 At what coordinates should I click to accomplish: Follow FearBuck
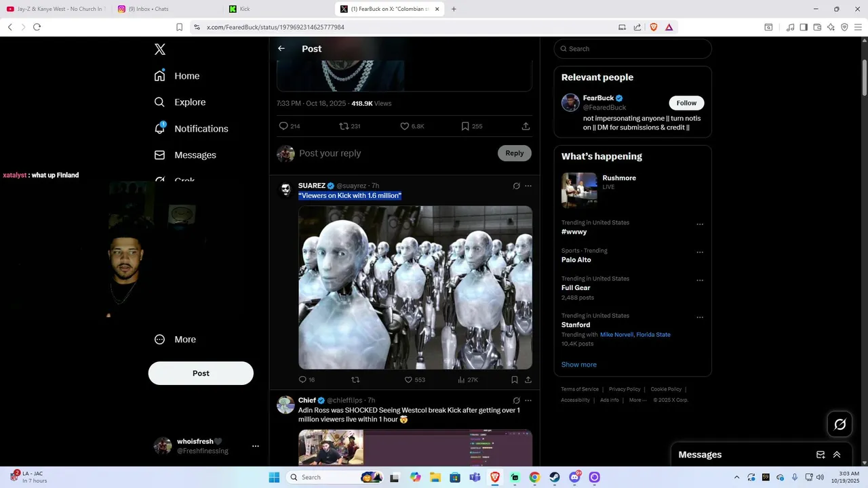click(686, 103)
